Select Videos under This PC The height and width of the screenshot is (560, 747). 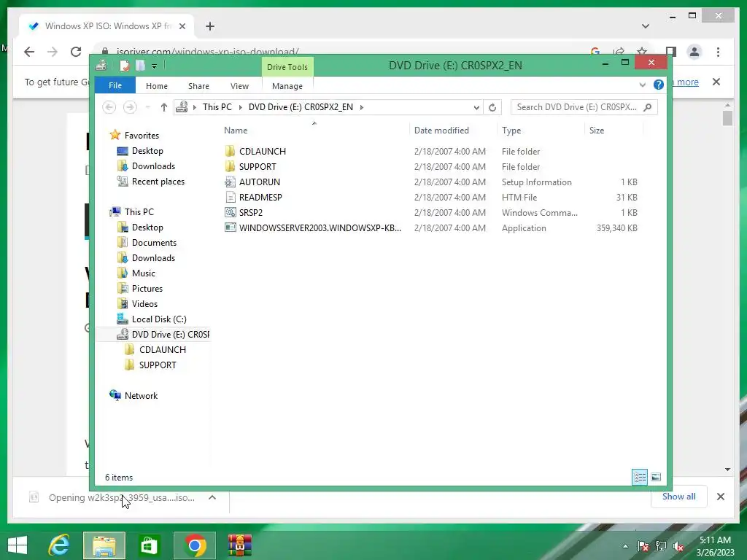tap(137, 304)
